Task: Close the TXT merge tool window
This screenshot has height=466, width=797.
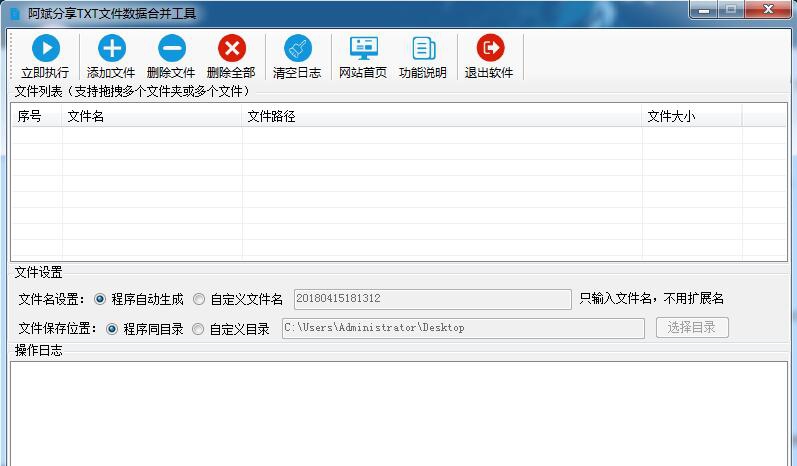Action: (x=769, y=10)
